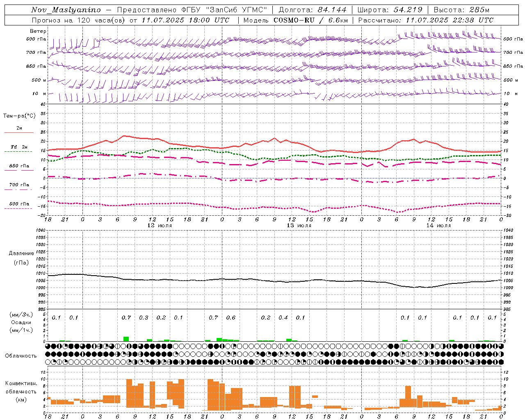Click the Td 2м dew point legend label

19,147
